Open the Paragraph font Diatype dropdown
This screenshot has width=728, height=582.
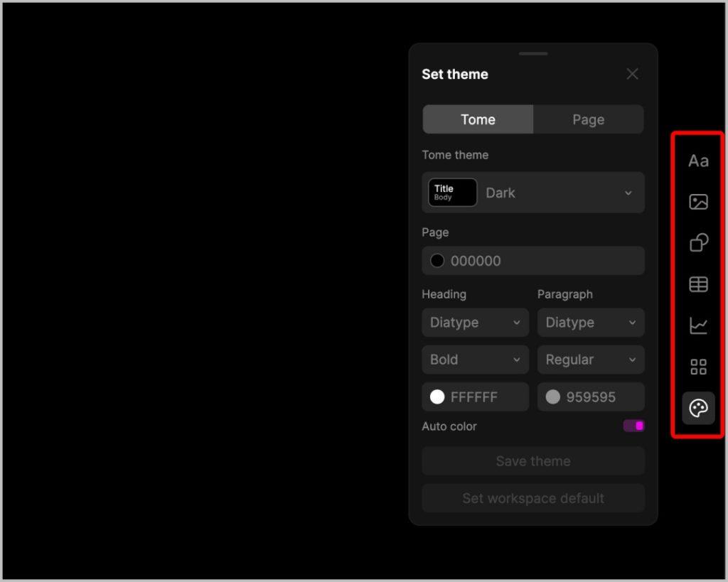coord(591,322)
